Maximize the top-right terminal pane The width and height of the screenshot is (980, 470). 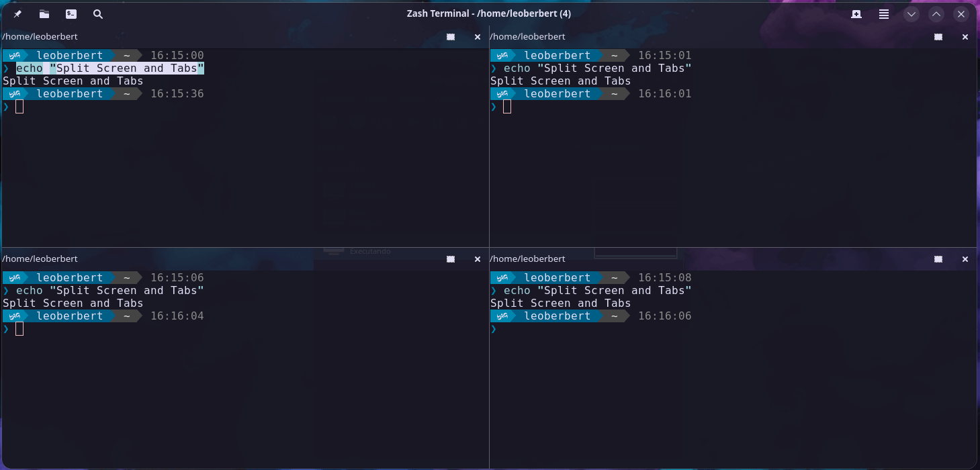938,37
